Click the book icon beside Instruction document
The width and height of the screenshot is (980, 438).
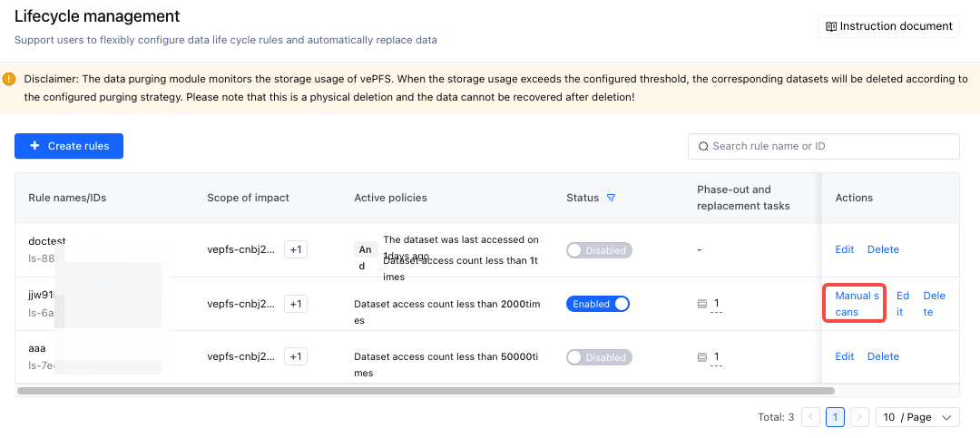coord(831,26)
